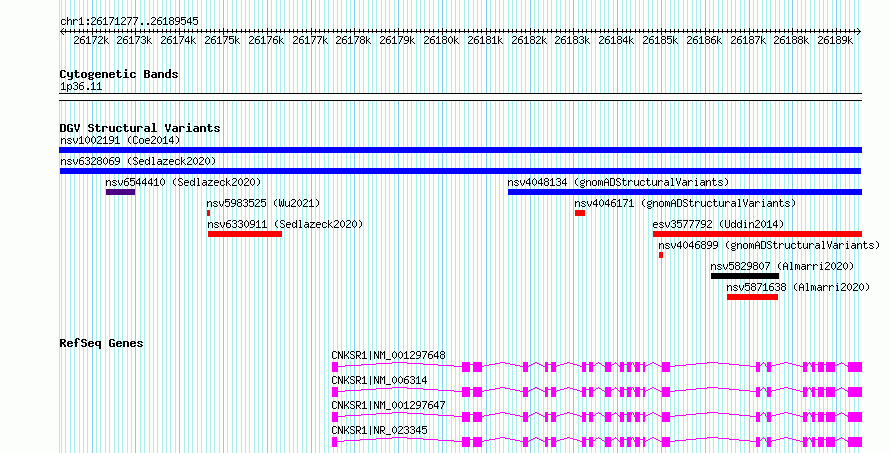Image resolution: width=890 pixels, height=453 pixels.
Task: Select the blue bar under nsv4048134
Action: coord(685,192)
